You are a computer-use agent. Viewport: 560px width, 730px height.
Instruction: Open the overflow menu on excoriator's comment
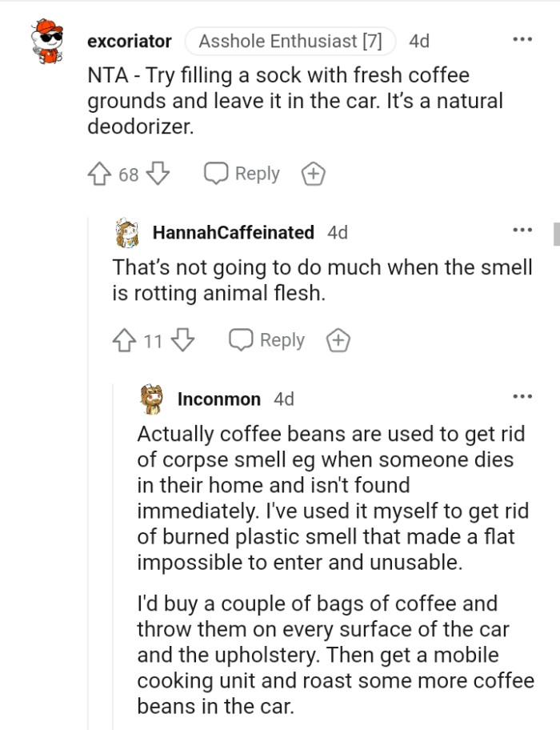[522, 38]
